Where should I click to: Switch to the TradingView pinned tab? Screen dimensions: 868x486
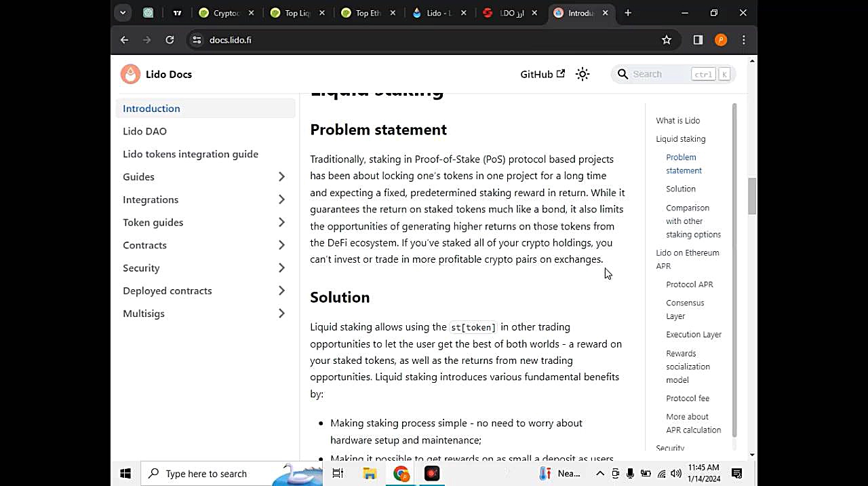(177, 13)
